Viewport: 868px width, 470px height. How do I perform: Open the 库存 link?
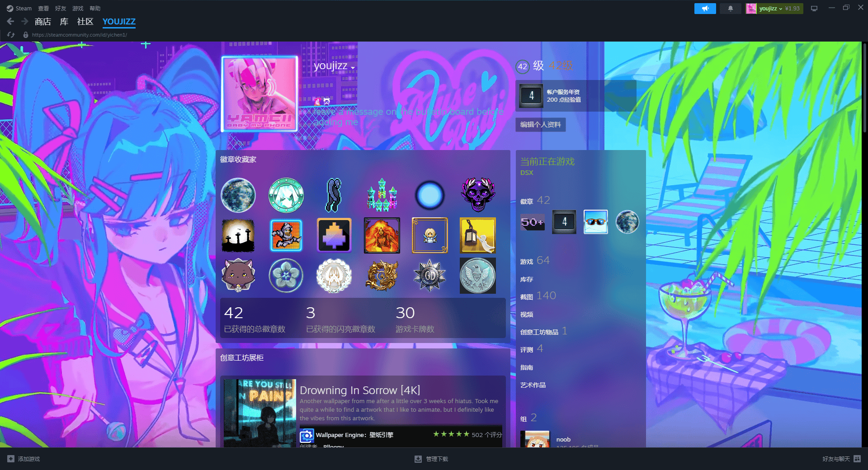click(x=527, y=279)
